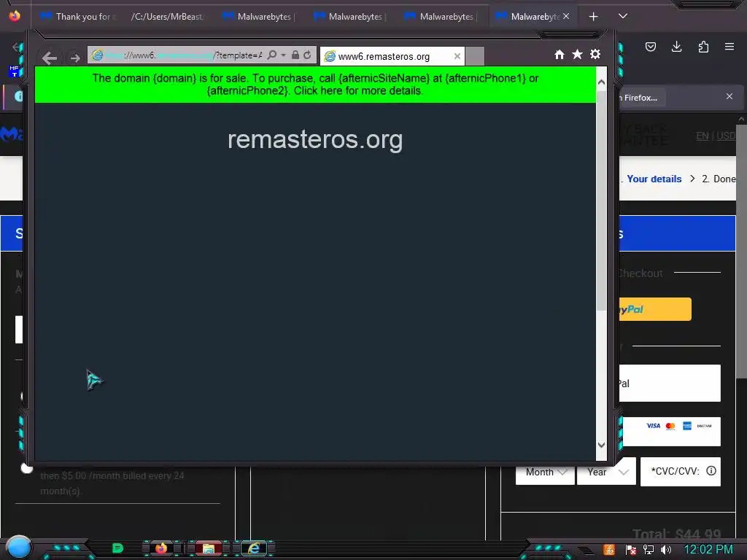The image size is (747, 560).
Task: Click the Internet Explorer address bar search magnifier
Action: 271,55
